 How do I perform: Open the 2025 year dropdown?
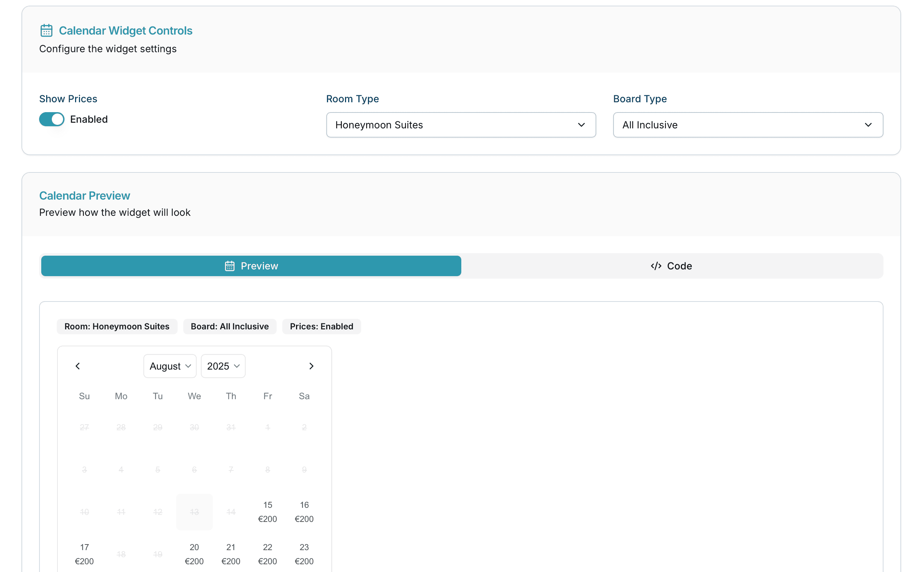[223, 366]
